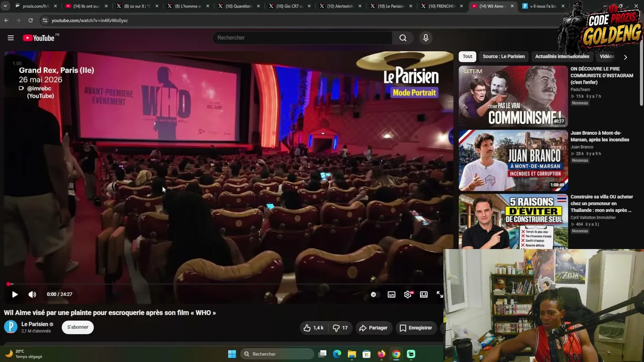The height and width of the screenshot is (362, 644).
Task: Toggle subtitles on the video
Action: (391, 295)
